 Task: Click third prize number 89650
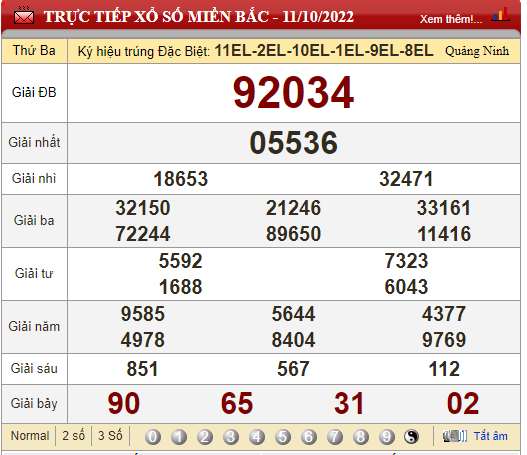point(293,234)
